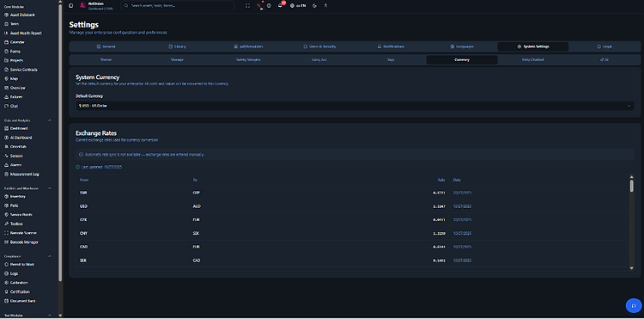
Task: Open Document Bank
Action: 20,301
